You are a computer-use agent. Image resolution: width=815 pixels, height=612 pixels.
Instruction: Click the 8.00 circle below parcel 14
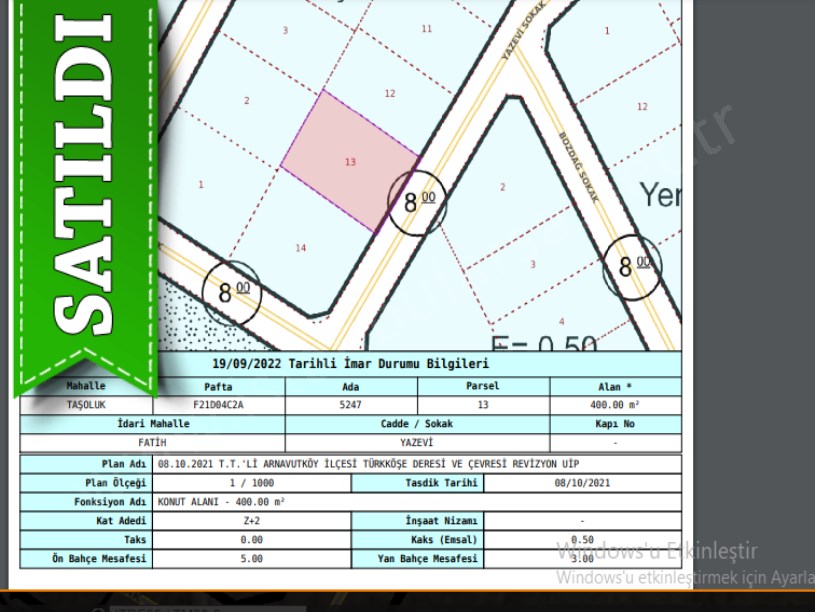coord(231,292)
